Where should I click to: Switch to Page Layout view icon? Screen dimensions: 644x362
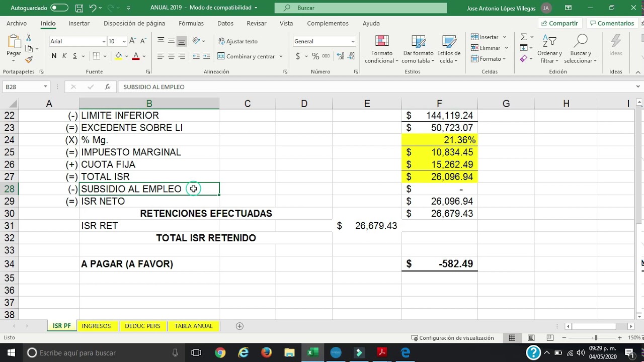[531, 338]
